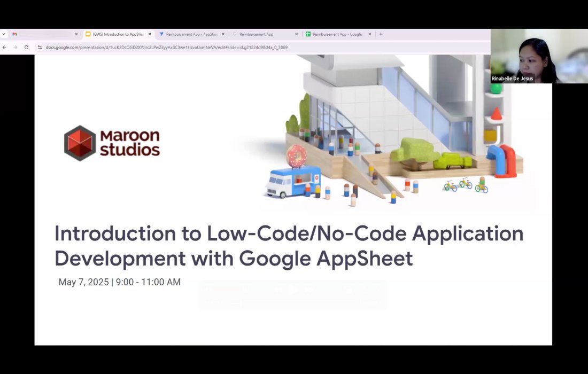Click the webcam thumbnail of Rinabelle De Jesus
The height and width of the screenshot is (374, 588).
pyautogui.click(x=538, y=57)
